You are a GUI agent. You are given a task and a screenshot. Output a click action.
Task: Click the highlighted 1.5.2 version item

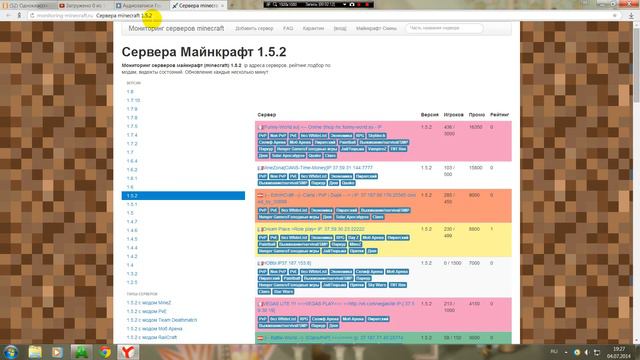pyautogui.click(x=183, y=196)
